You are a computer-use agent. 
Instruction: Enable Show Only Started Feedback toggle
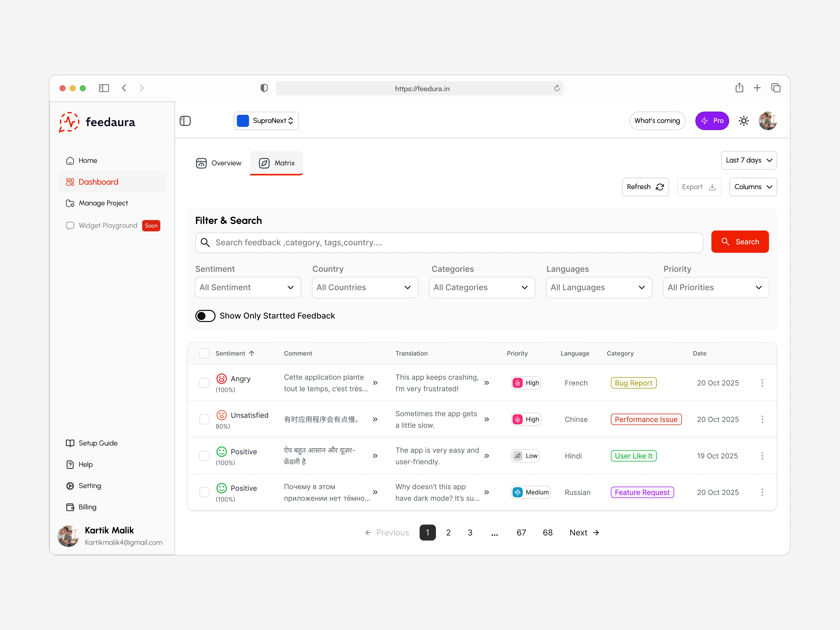pos(205,316)
